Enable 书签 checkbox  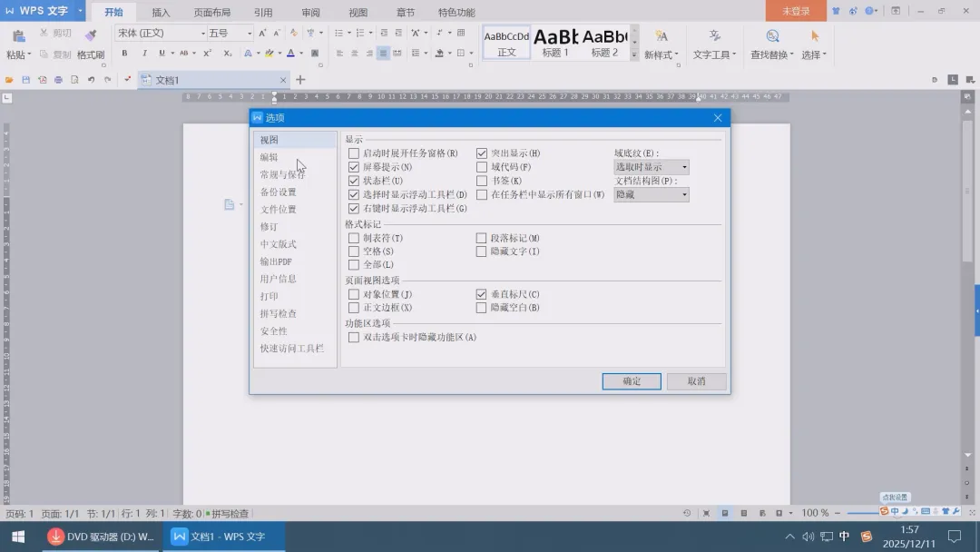[x=481, y=181]
